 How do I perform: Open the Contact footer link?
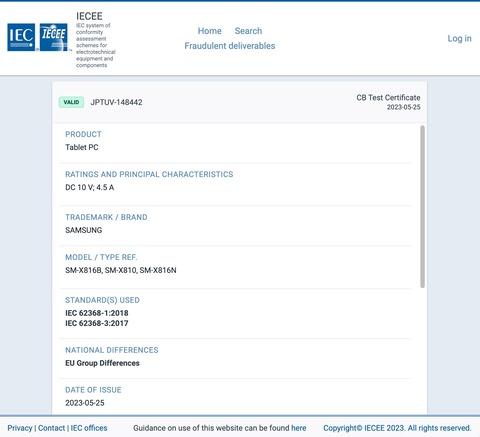(51, 428)
